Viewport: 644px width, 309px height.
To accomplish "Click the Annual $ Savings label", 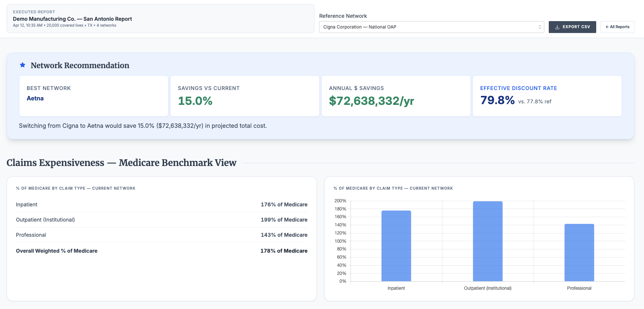I will [x=356, y=88].
